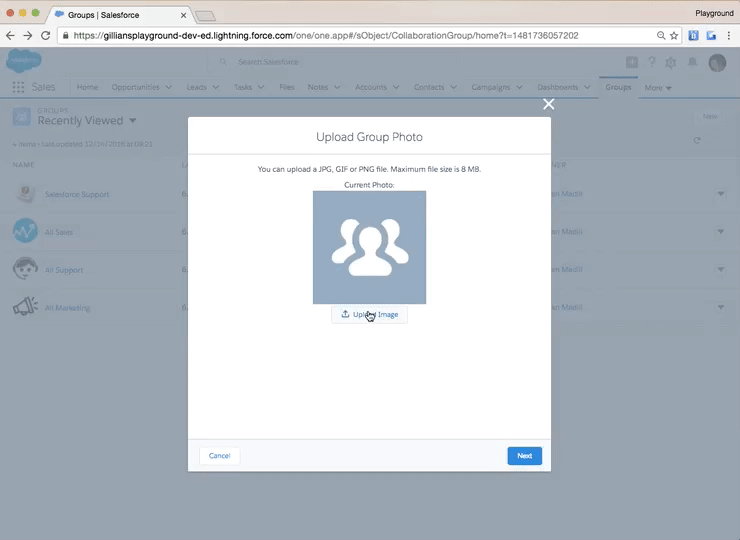
Task: Reload the page with the refresh icon
Action: click(45, 35)
